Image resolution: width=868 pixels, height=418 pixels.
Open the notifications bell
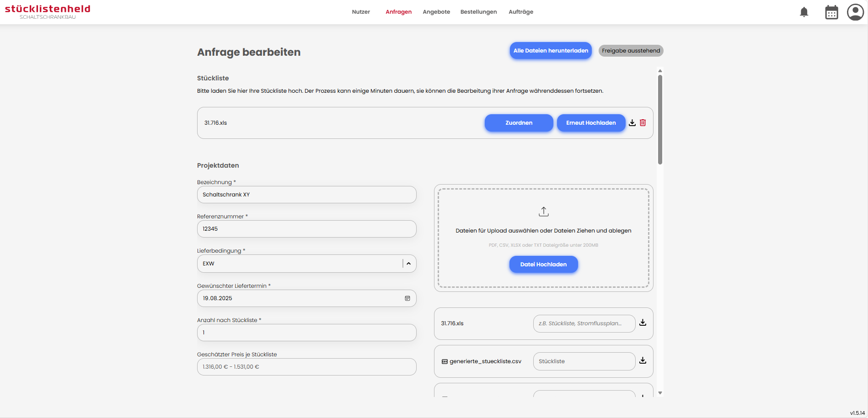coord(804,12)
